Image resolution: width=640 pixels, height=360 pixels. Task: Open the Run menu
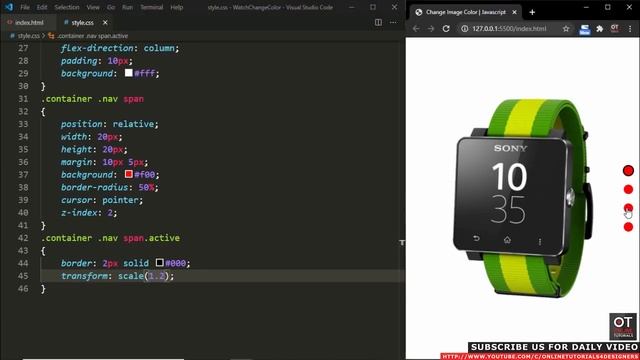coord(127,7)
